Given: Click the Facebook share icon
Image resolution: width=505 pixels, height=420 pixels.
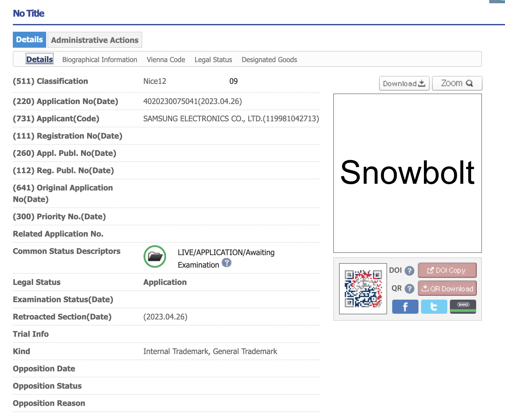Looking at the screenshot, I should pos(405,307).
